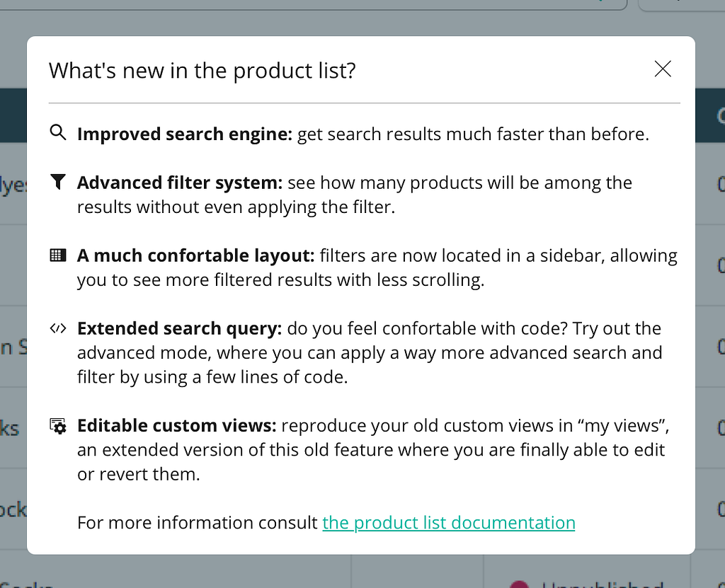Click the "A much confortable layout:" heading
The height and width of the screenshot is (588, 725).
coord(195,256)
